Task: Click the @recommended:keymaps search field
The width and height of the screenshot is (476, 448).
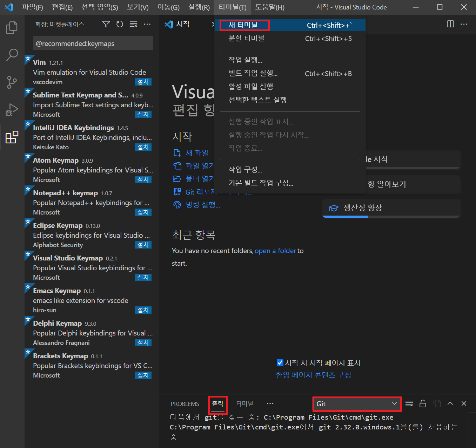Action: tap(93, 43)
